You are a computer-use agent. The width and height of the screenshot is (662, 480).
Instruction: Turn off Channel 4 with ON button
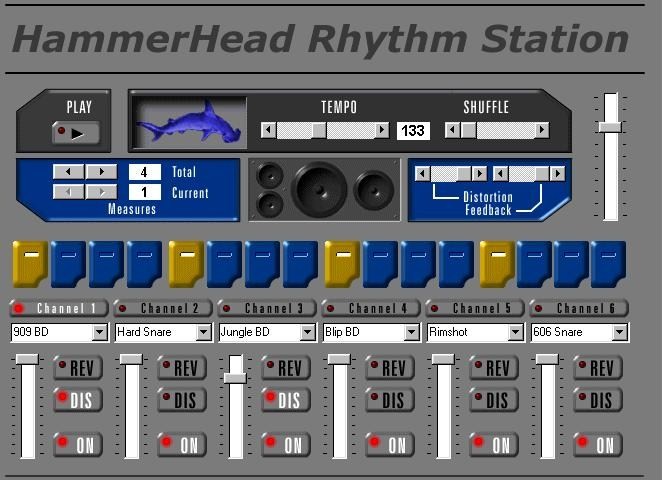[x=390, y=445]
